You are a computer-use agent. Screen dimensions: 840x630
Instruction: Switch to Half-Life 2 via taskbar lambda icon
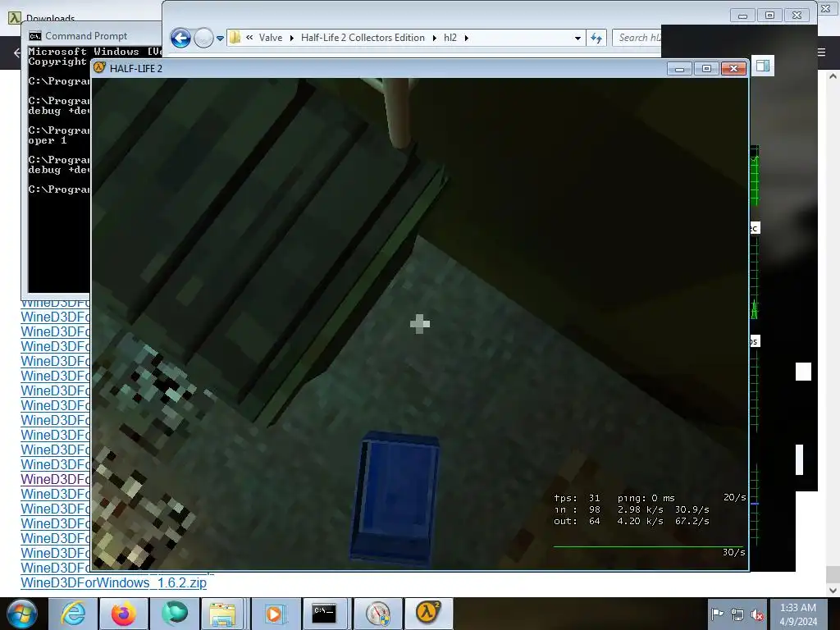[x=428, y=614]
